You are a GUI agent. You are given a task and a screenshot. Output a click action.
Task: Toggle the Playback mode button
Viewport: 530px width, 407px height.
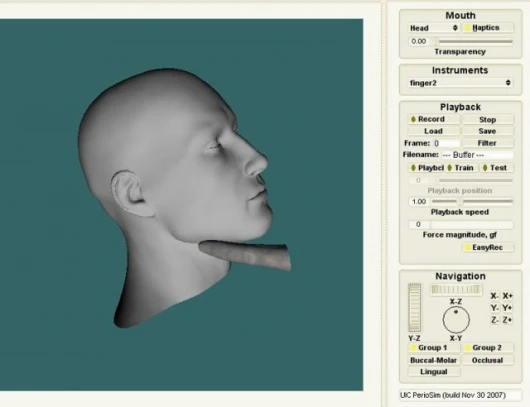(x=426, y=168)
